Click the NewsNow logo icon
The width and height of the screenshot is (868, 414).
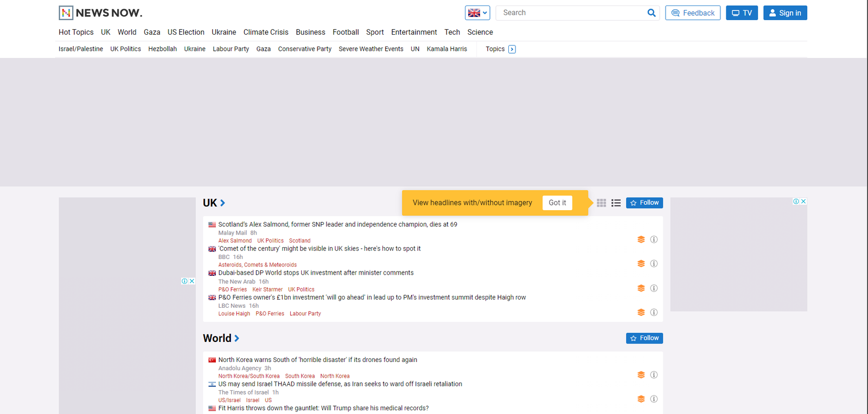(x=66, y=12)
